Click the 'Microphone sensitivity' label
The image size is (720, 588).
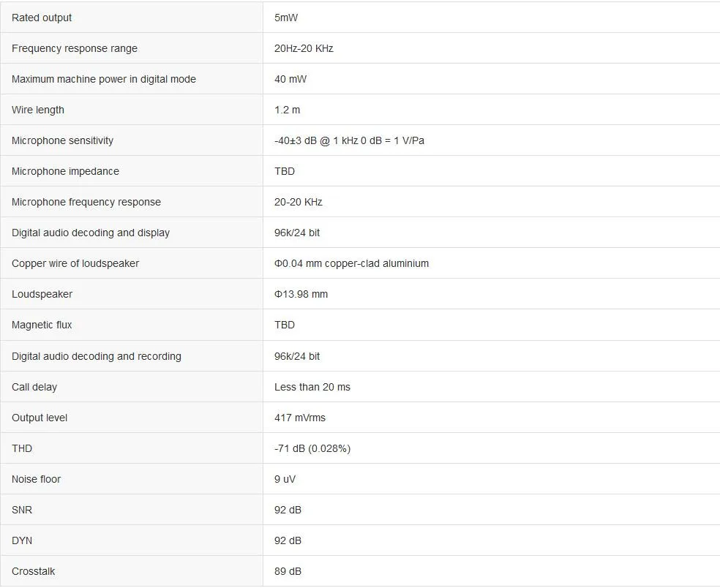[x=62, y=141]
